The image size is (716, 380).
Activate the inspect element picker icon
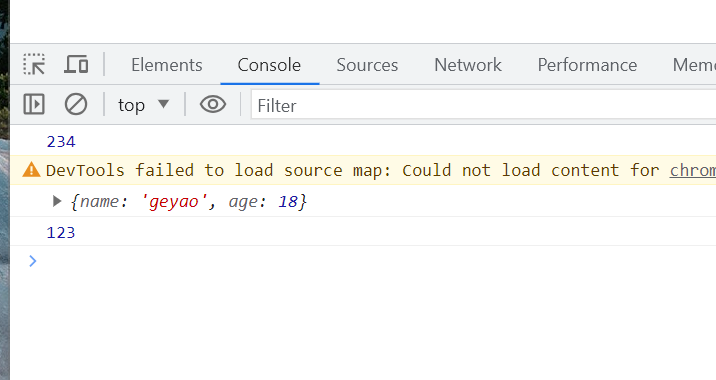click(x=34, y=64)
